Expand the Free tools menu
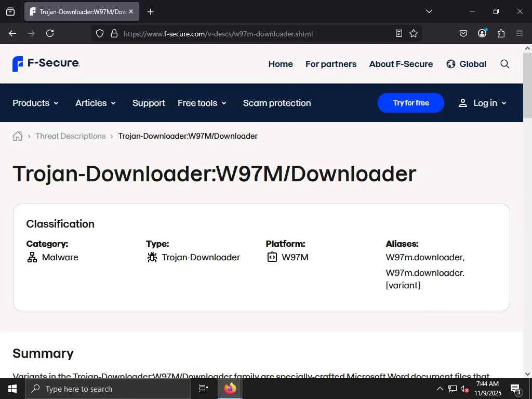 tap(202, 103)
